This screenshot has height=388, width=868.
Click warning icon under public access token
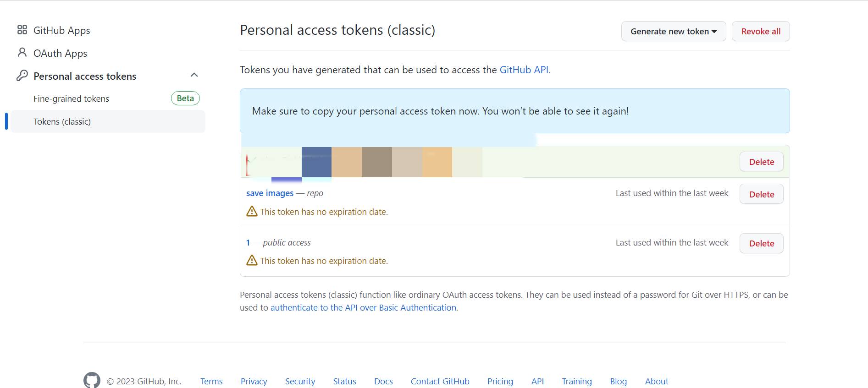(x=252, y=260)
